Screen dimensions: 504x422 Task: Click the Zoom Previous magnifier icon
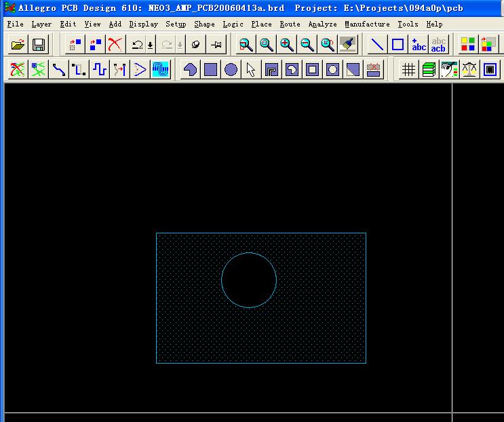pyautogui.click(x=328, y=44)
